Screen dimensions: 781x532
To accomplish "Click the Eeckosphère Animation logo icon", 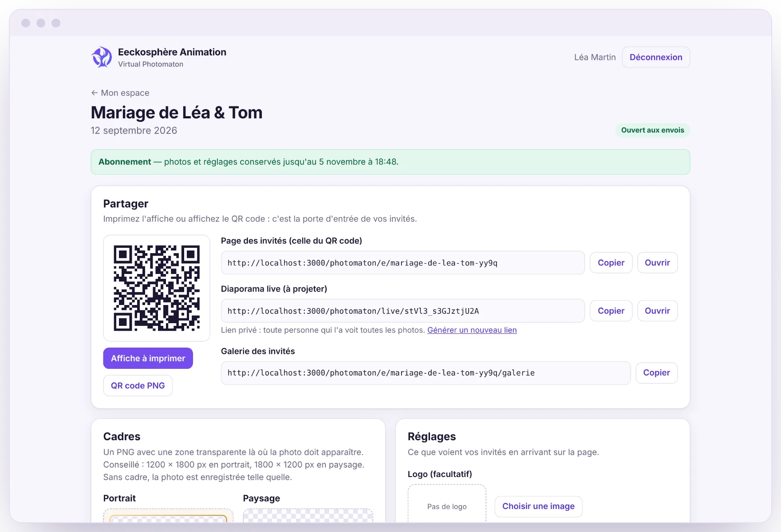I will pyautogui.click(x=102, y=57).
